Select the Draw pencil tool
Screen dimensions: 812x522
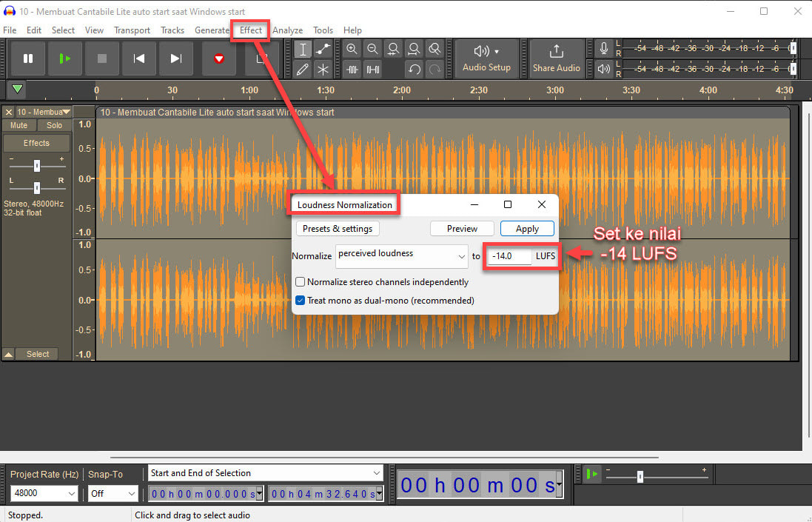[303, 69]
